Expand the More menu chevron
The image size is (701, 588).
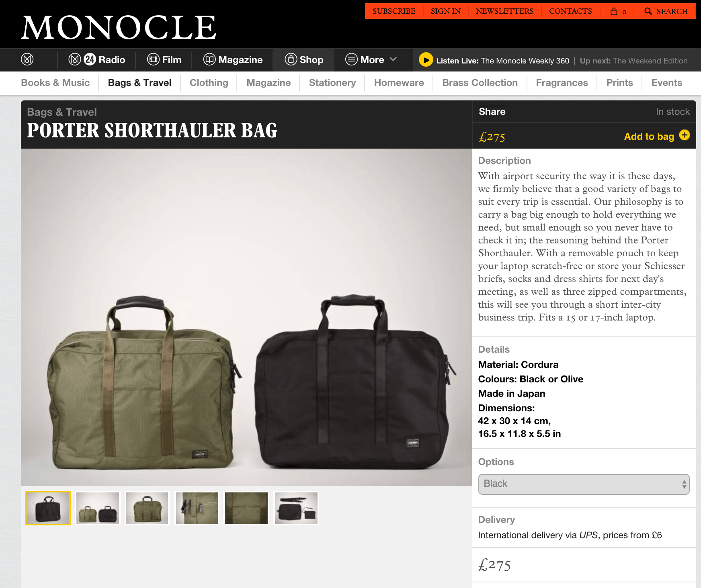coord(393,59)
